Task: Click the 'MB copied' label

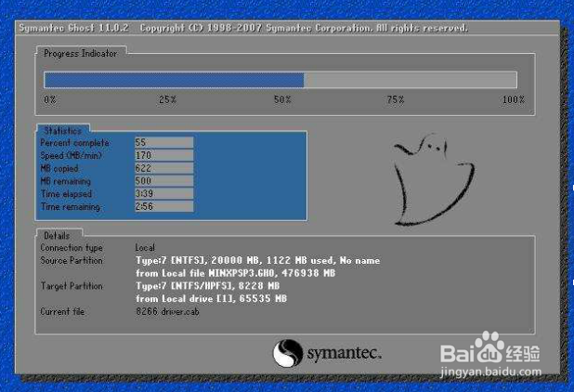Action: [59, 168]
